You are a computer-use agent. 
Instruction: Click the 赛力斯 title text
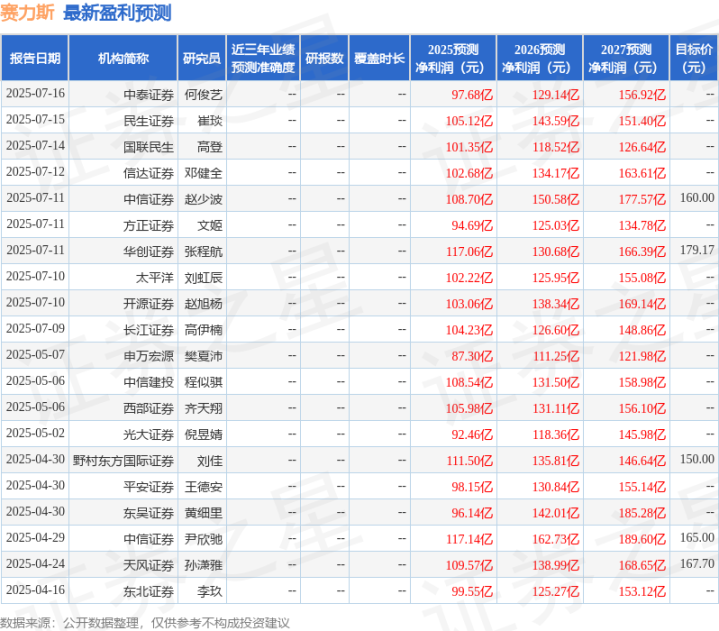tap(27, 12)
